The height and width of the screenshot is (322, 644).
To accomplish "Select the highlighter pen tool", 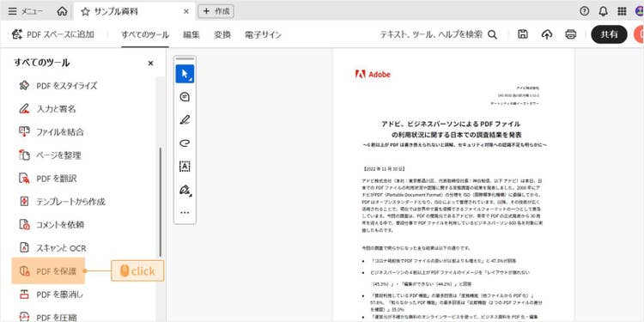I will pos(185,120).
